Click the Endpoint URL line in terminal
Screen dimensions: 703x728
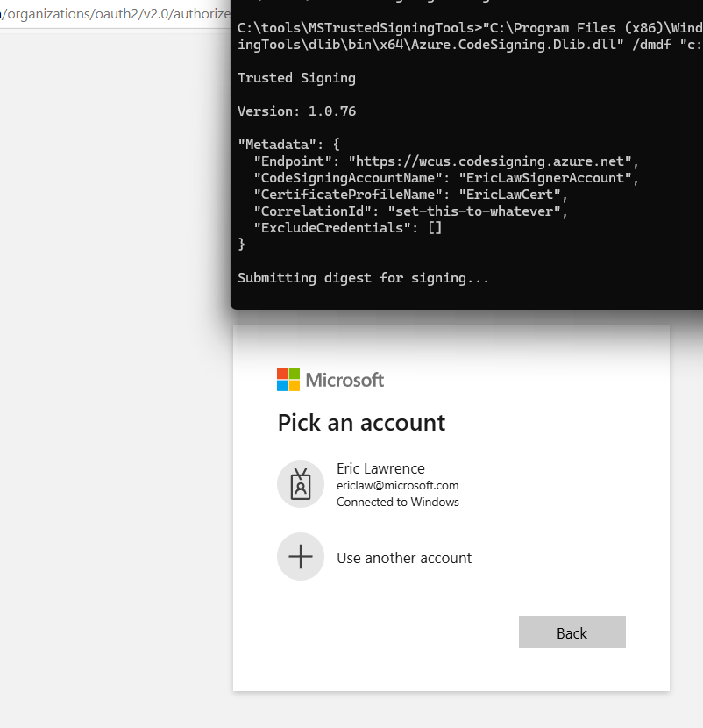pos(446,161)
